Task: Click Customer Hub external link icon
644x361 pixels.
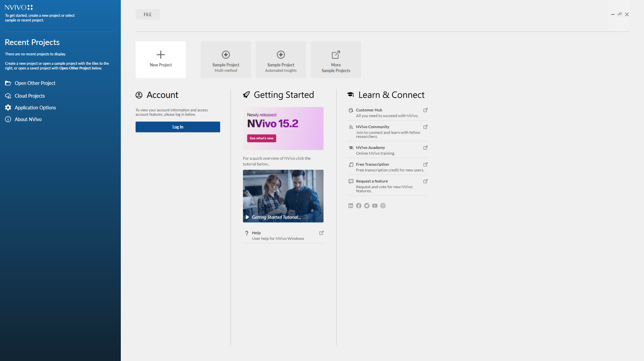Action: point(425,110)
